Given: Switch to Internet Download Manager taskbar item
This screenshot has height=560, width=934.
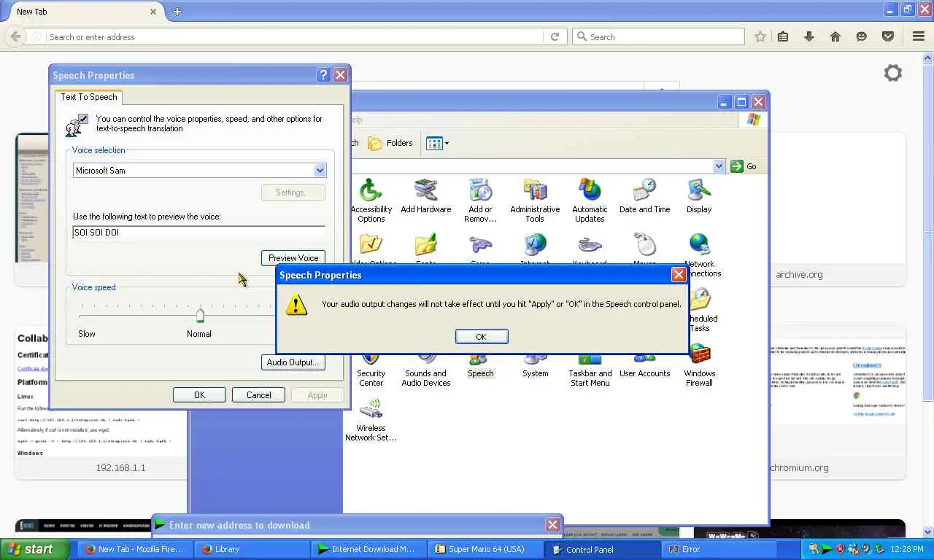Looking at the screenshot, I should (368, 549).
